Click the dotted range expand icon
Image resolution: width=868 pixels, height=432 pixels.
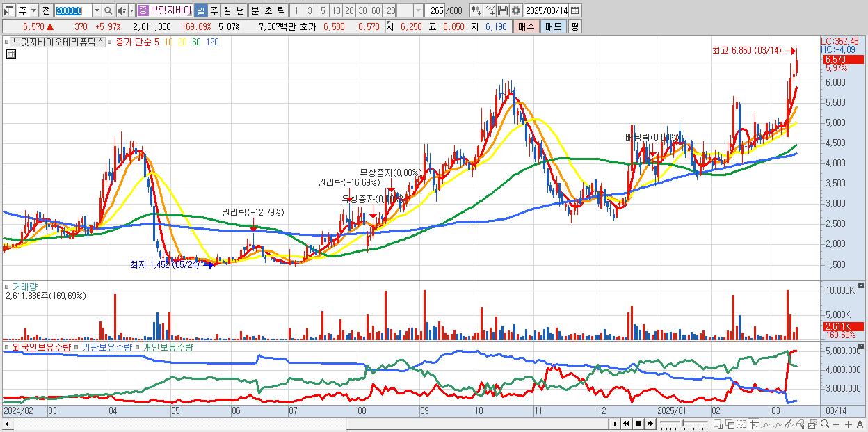coord(742,424)
